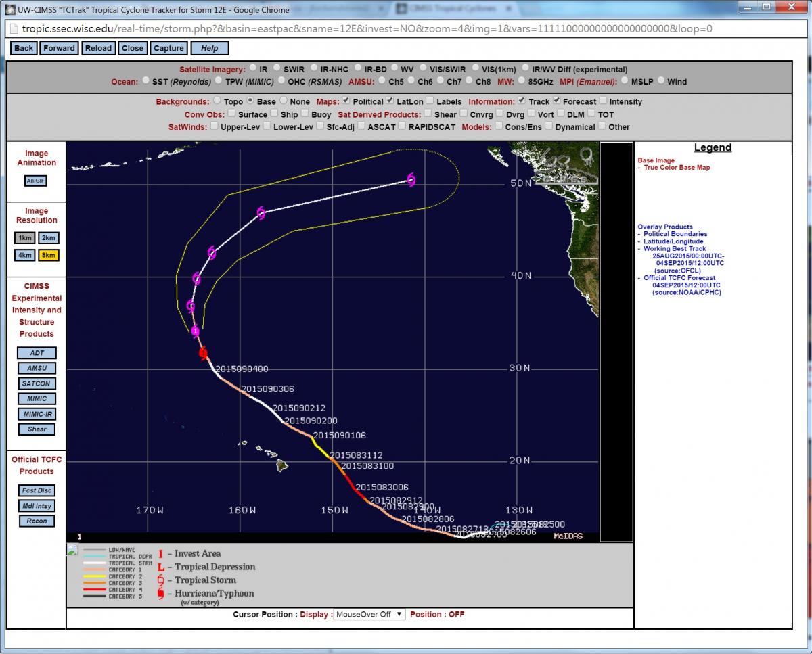Set image resolution to 4km
Viewport: 812px width, 654px height.
click(x=25, y=255)
